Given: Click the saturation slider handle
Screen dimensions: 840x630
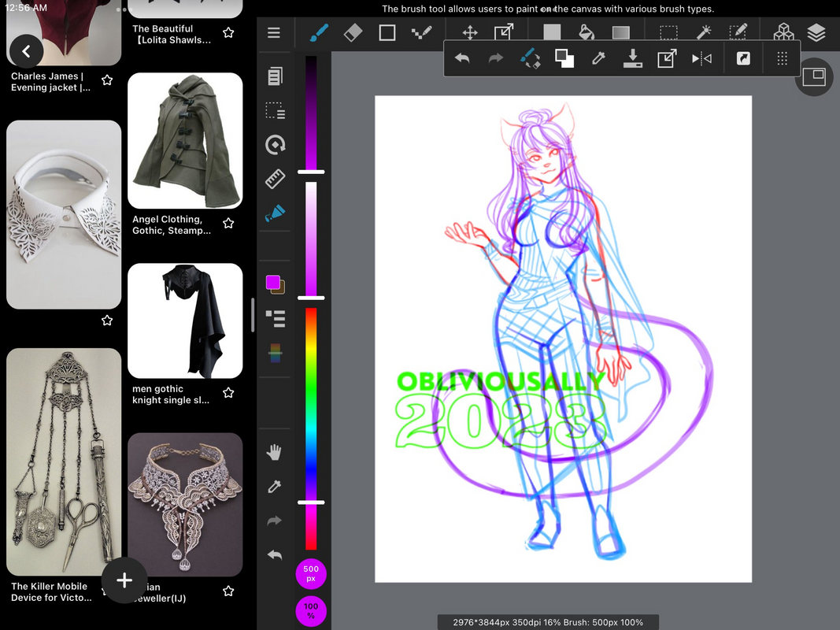Looking at the screenshot, I should pos(311,298).
